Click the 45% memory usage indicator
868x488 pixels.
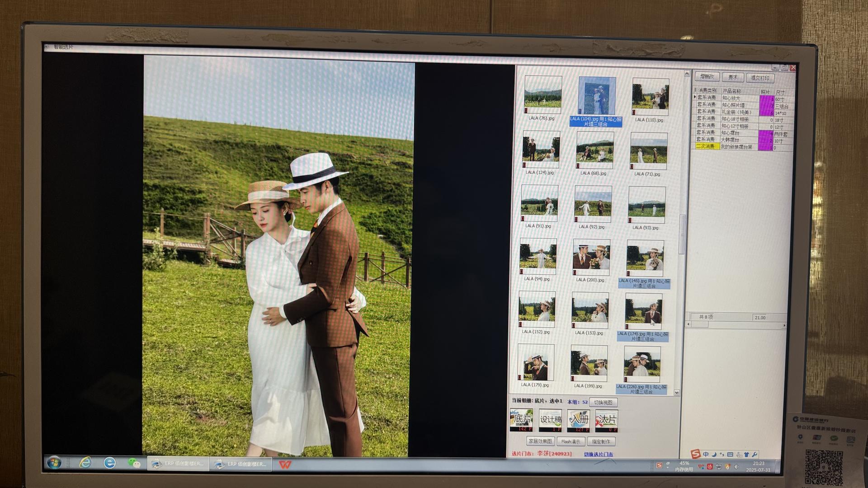(x=684, y=466)
